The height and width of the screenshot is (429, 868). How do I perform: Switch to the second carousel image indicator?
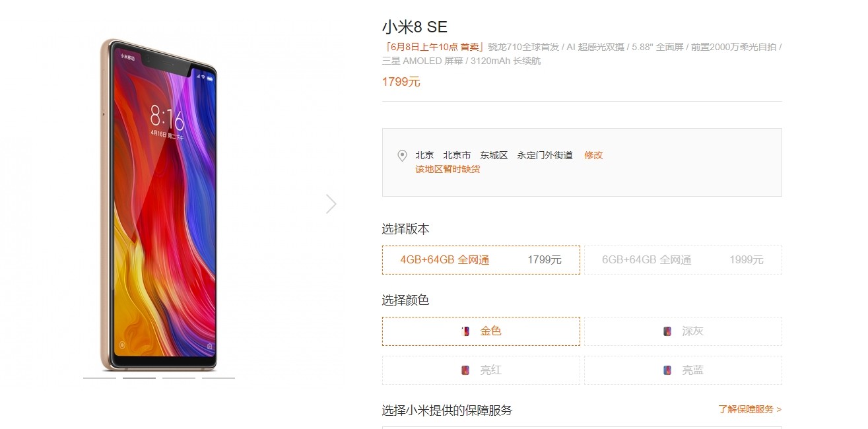click(139, 378)
